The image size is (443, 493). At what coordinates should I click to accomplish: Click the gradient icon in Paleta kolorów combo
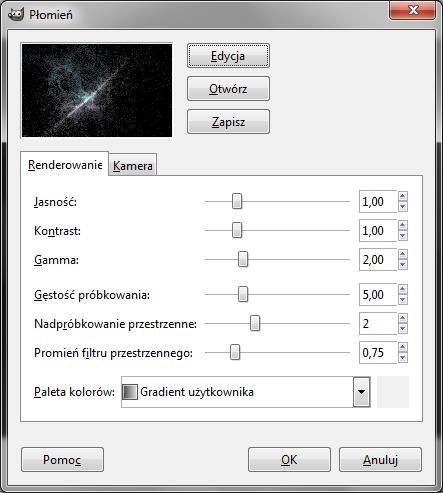click(130, 392)
